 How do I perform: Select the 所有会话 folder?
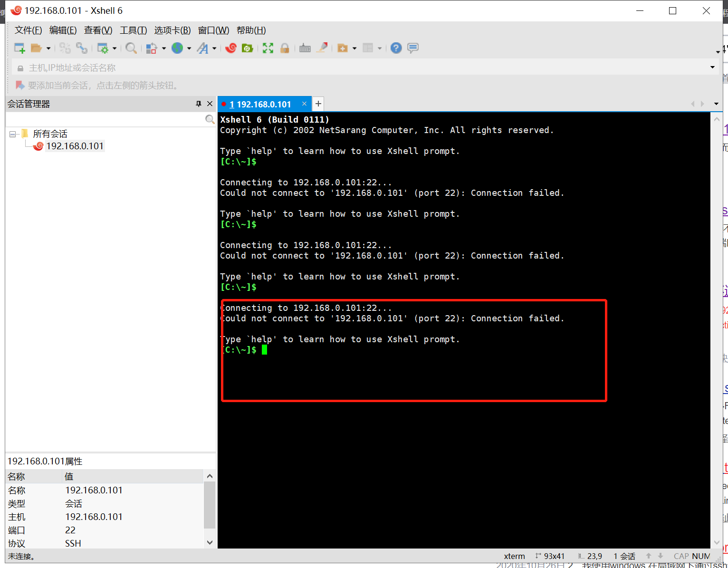click(x=50, y=134)
